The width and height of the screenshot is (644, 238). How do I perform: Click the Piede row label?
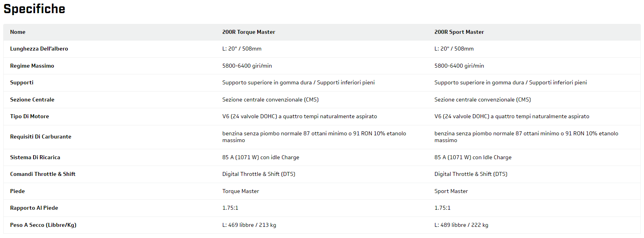pos(17,191)
